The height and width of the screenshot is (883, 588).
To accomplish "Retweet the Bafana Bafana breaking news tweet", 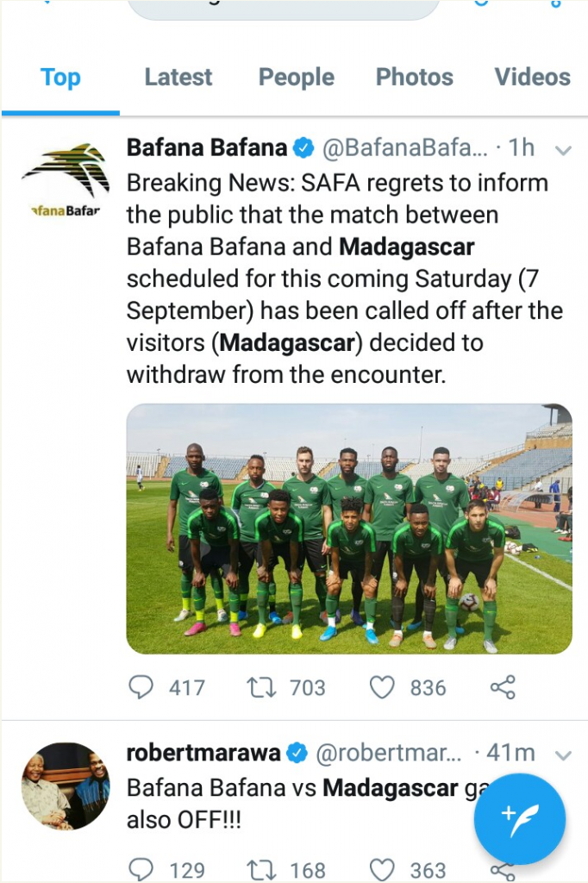I will pos(260,687).
